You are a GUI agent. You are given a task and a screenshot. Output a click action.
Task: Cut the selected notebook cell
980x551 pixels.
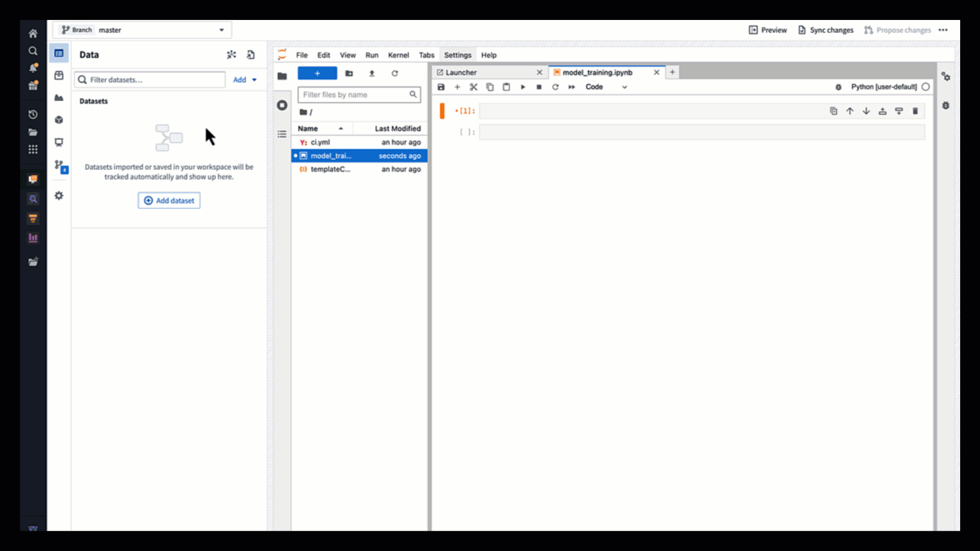tap(473, 87)
